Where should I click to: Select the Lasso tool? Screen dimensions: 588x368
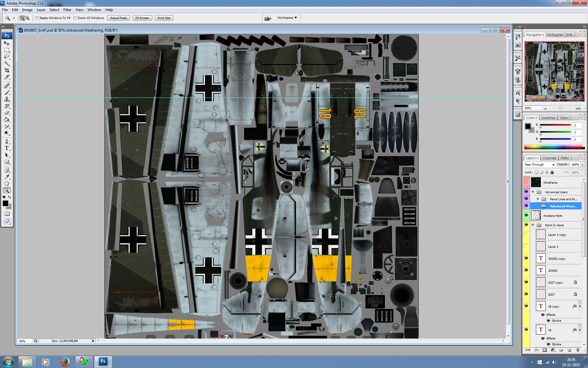(7, 57)
